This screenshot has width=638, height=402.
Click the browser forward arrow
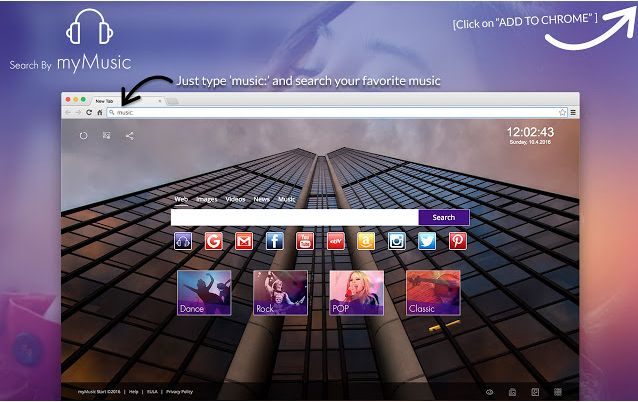[x=78, y=112]
